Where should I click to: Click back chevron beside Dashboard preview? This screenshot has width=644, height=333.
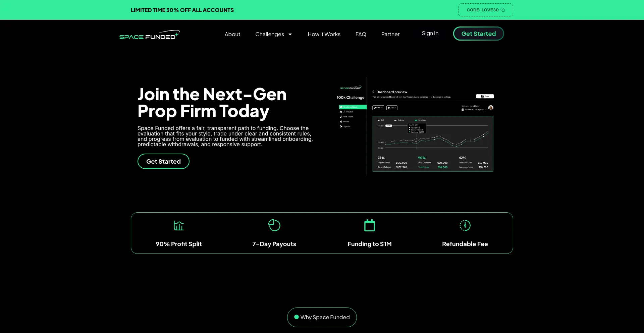(x=373, y=92)
